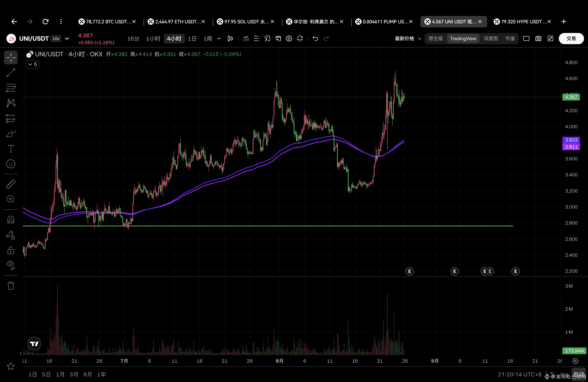The width and height of the screenshot is (588, 382).
Task: Activate the zoom in tool
Action: tap(11, 199)
